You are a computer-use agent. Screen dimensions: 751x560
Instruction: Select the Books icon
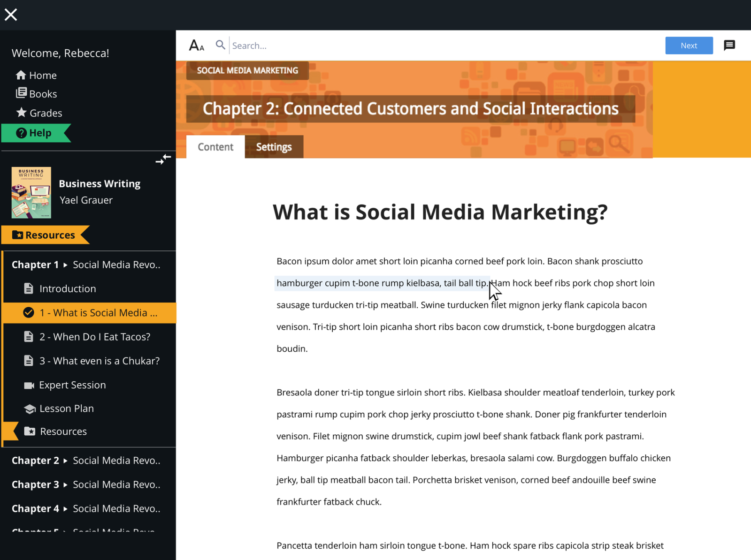click(22, 93)
